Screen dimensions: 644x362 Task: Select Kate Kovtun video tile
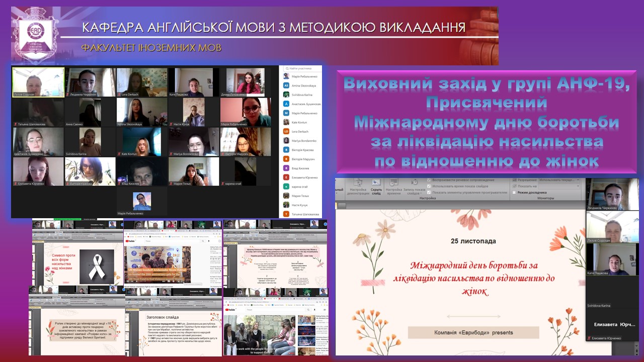click(142, 142)
